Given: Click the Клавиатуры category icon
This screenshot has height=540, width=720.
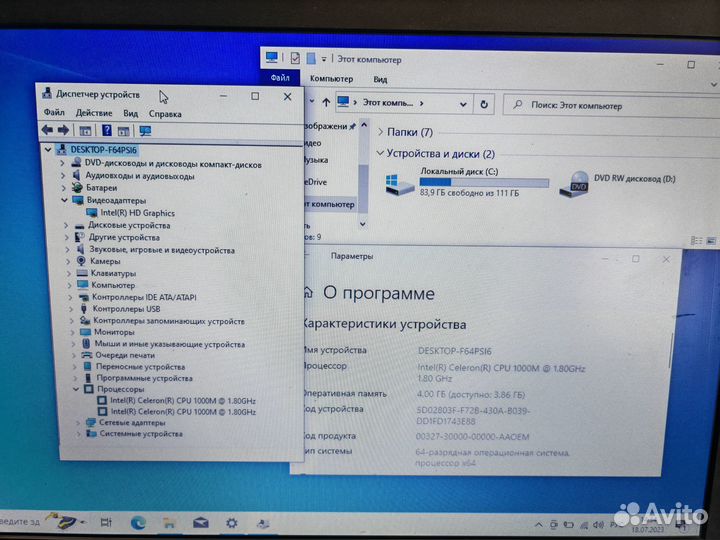Looking at the screenshot, I should pos(82,273).
